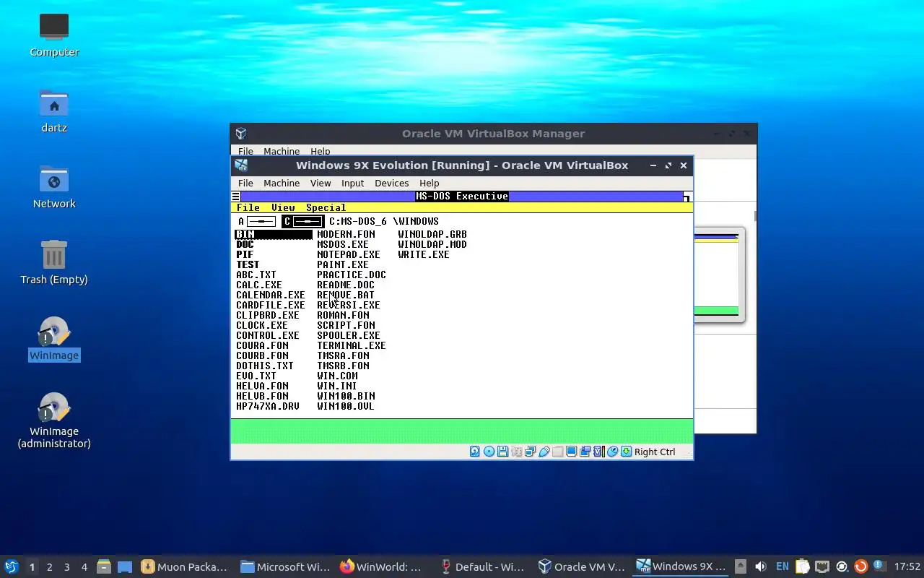
Task: Select the TEST directory entry
Action: [248, 264]
